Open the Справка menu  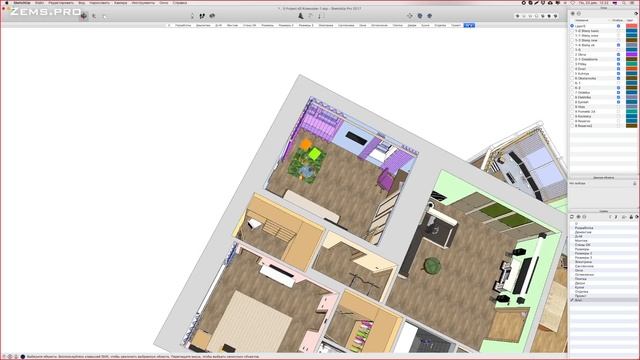pyautogui.click(x=180, y=2)
